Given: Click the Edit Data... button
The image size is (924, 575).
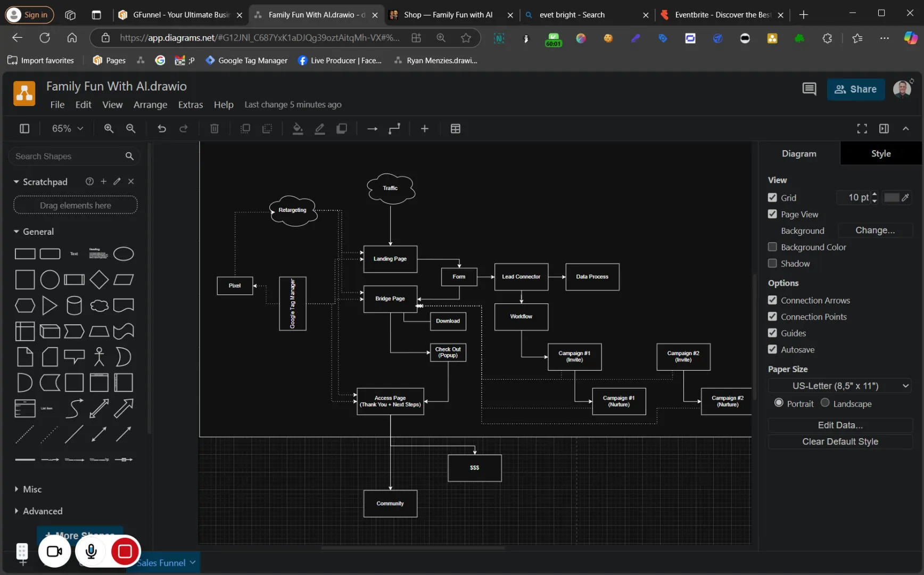Looking at the screenshot, I should 840,425.
